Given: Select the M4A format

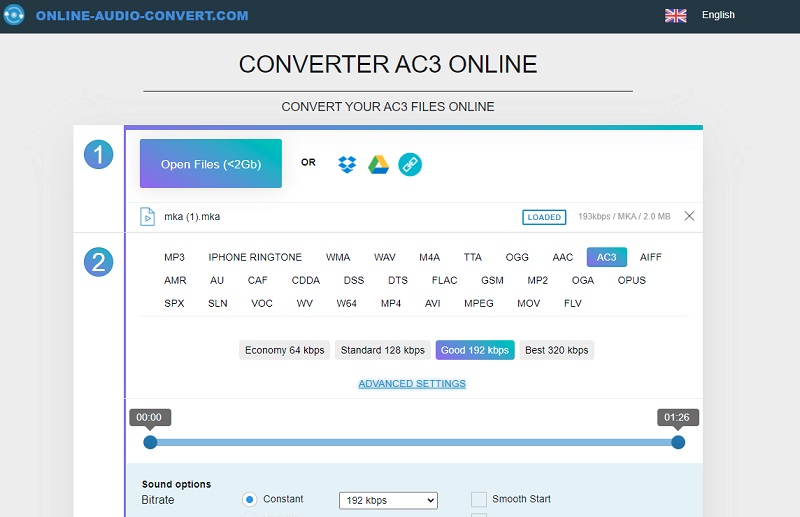Looking at the screenshot, I should point(430,257).
